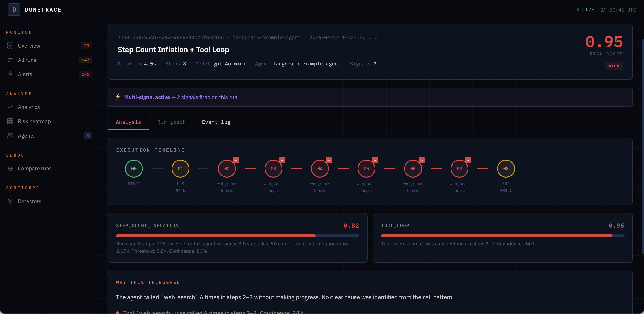Click the WHY THIS TRIGGERED heading
The height and width of the screenshot is (314, 644).
pos(148,282)
